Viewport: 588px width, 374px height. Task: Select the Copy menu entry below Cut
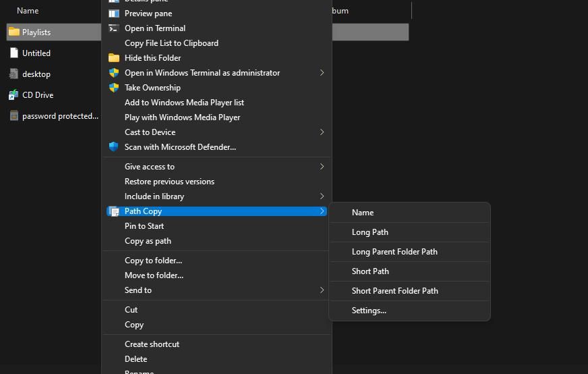(216, 325)
